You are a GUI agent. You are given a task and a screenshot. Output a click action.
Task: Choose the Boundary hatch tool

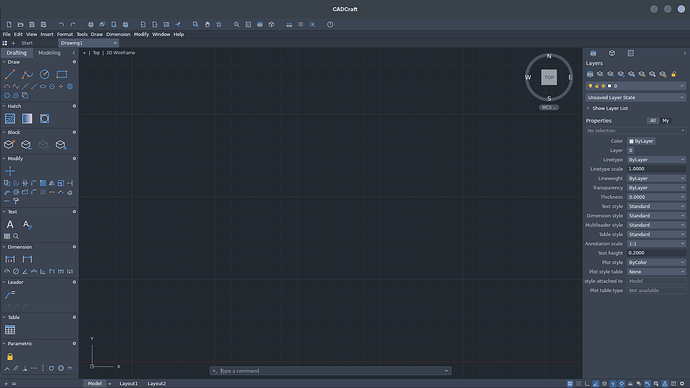(x=44, y=118)
